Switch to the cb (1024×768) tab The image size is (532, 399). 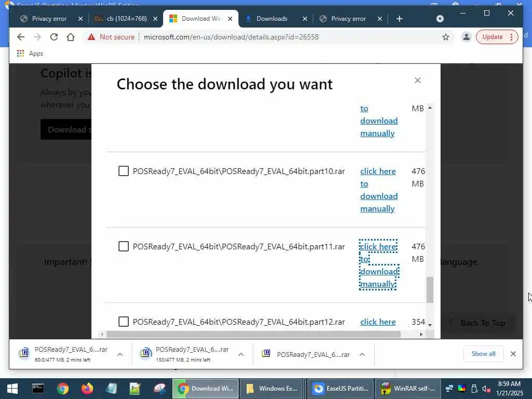point(127,19)
